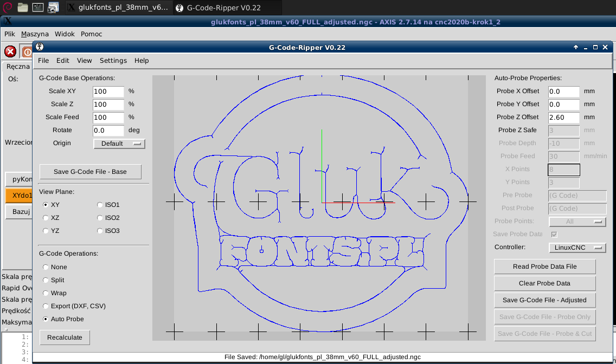Toggle machine power icon in AXIS toolbar
616x364 pixels.
[27, 51]
